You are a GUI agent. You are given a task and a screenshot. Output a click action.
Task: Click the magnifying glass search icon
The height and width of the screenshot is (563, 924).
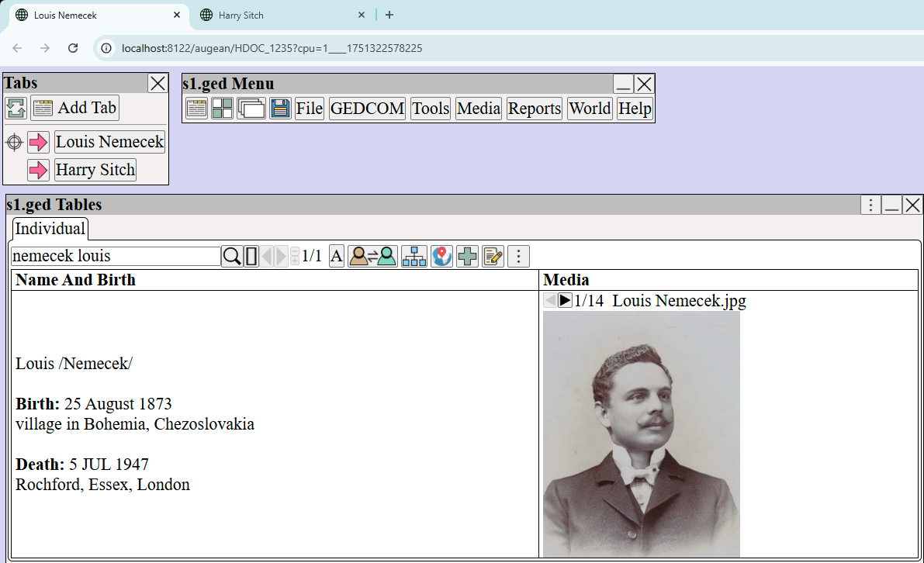click(x=232, y=257)
